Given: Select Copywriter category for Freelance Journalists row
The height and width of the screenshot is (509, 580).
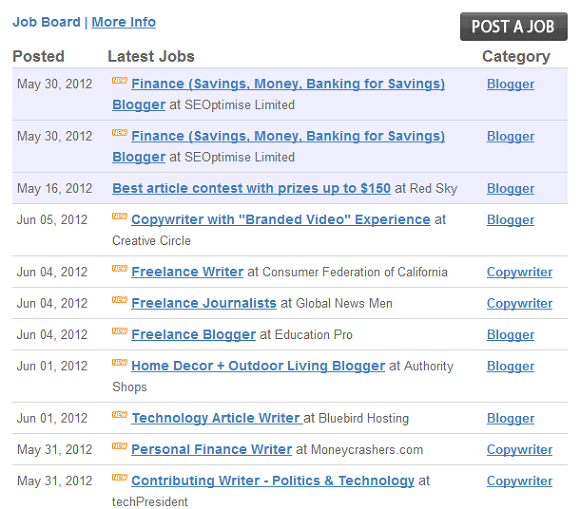Looking at the screenshot, I should click(519, 303).
